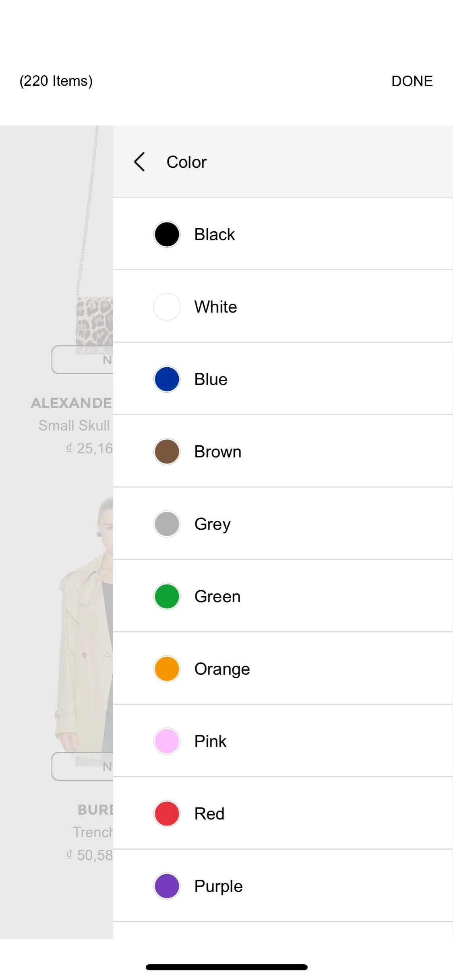The image size is (453, 980).
Task: Pick the blue color swatch
Action: pos(167,379)
